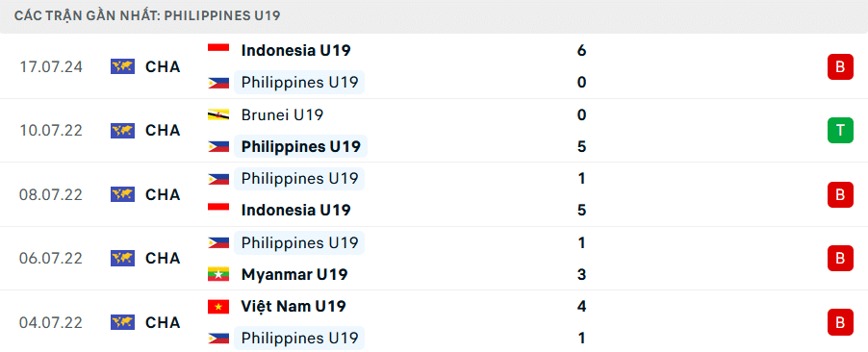Click the Myanmar flag icon
The height and width of the screenshot is (352, 868).
tap(218, 274)
